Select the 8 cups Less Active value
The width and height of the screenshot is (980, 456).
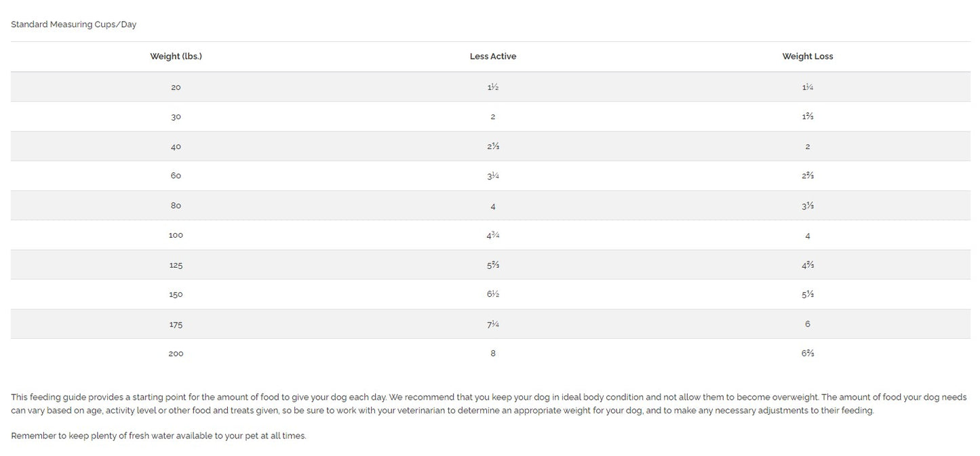coord(493,353)
